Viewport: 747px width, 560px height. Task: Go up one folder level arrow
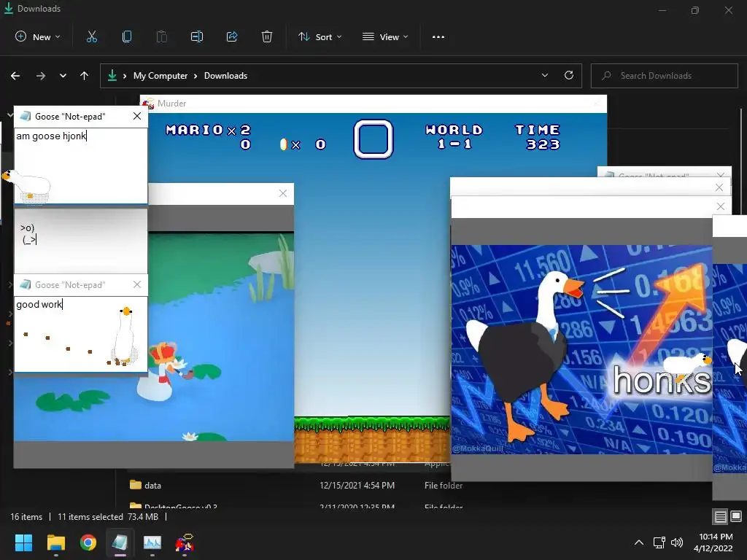tap(85, 76)
